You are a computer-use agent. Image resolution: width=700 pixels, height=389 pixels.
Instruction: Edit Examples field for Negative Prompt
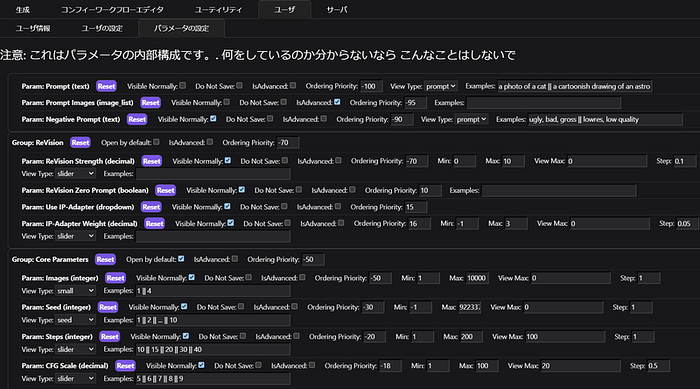pyautogui.click(x=605, y=119)
